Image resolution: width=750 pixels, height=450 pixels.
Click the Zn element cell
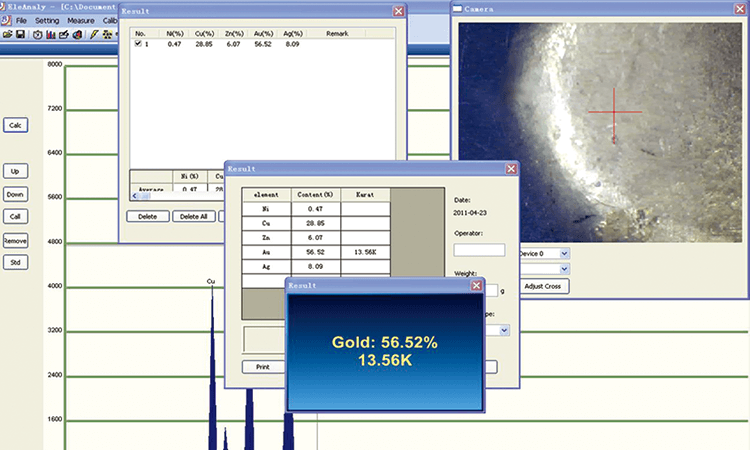pos(266,238)
